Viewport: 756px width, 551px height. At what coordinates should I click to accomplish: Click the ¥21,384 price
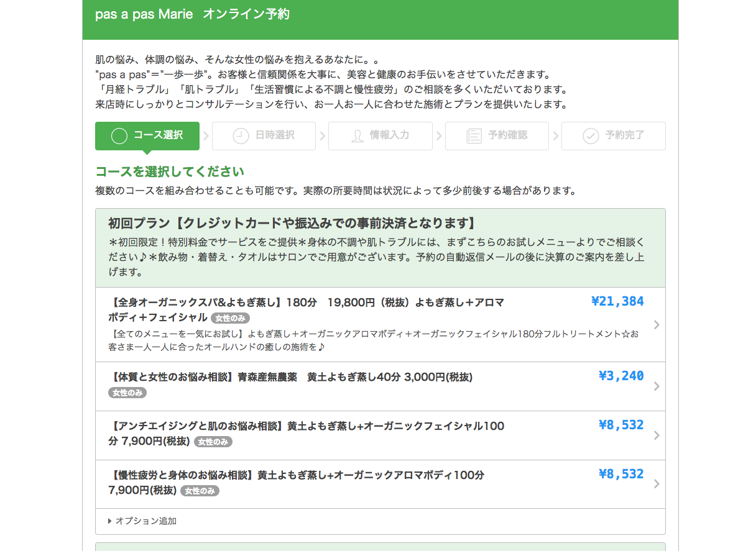coord(617,302)
